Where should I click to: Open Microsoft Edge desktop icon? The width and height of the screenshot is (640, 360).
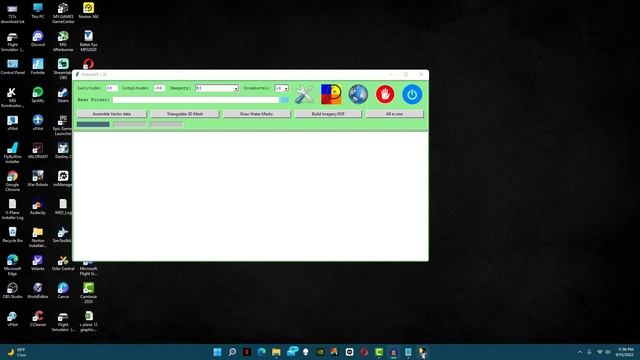pos(13,264)
